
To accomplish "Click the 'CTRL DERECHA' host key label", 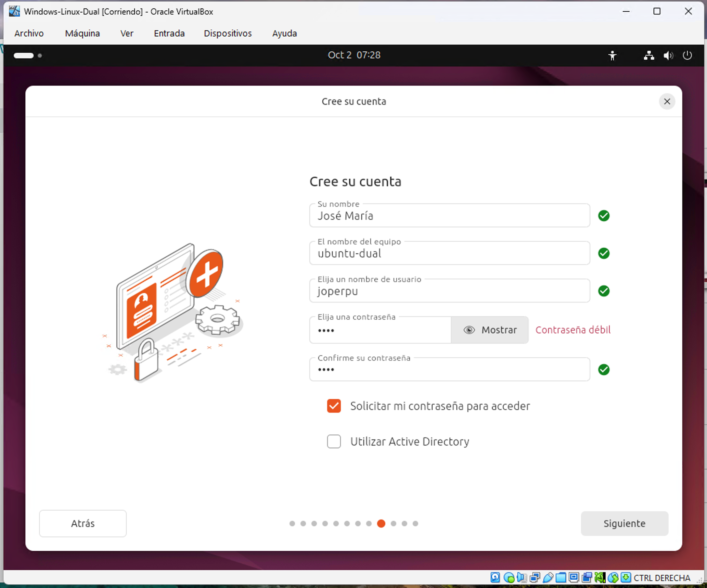I will pos(662,578).
